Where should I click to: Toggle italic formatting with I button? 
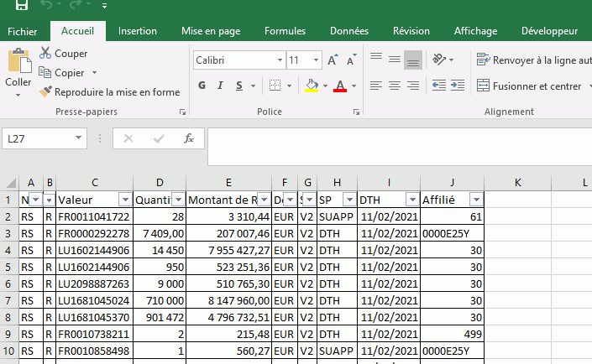click(221, 86)
